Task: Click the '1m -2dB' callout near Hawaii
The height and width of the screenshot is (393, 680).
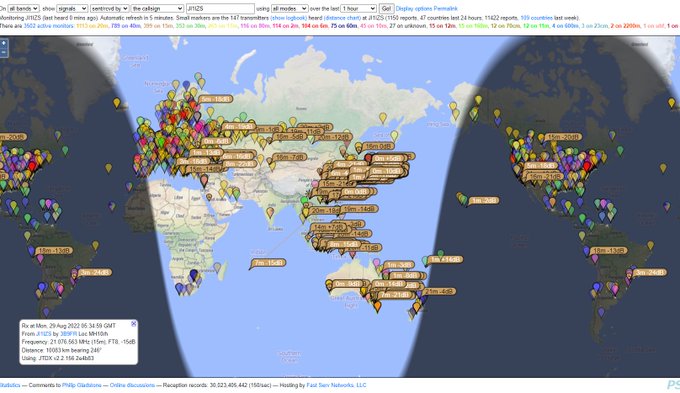Action: pyautogui.click(x=485, y=200)
